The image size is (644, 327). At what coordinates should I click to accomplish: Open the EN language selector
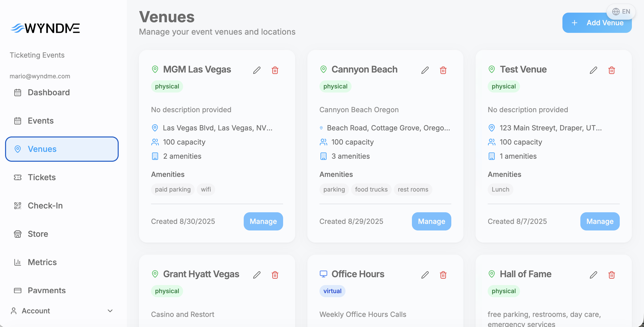(621, 12)
